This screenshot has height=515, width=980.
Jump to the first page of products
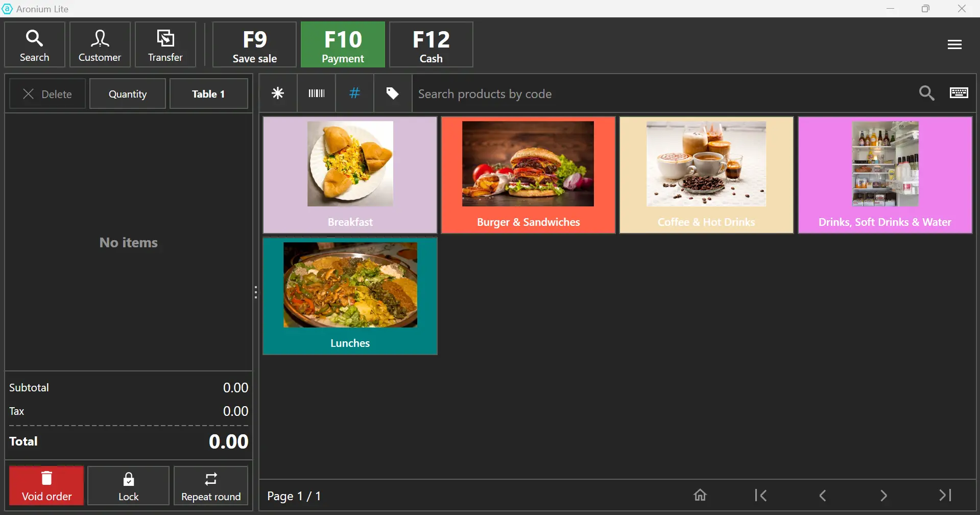(760, 495)
